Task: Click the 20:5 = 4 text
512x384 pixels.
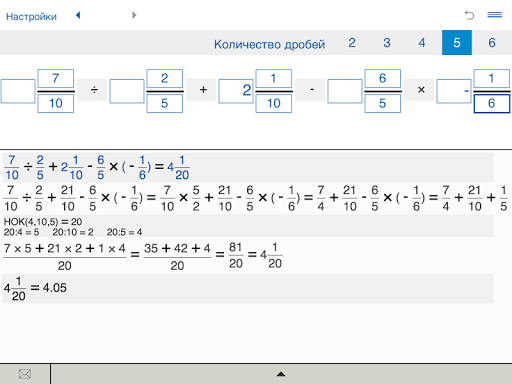Action: point(124,232)
